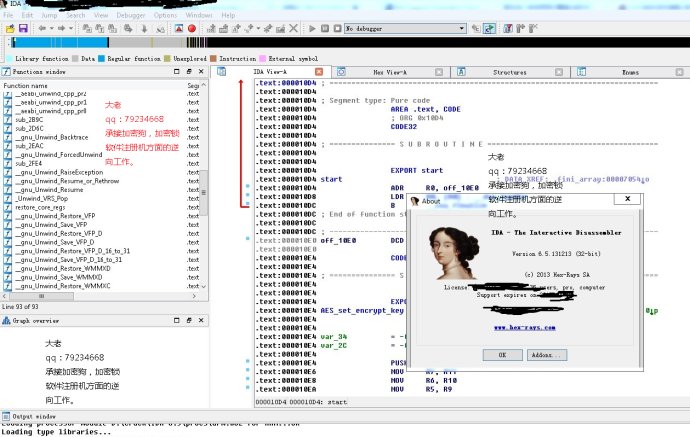Viewport: 690px width, 437px height.
Task: Click the Functions window panel icon
Action: (7, 72)
